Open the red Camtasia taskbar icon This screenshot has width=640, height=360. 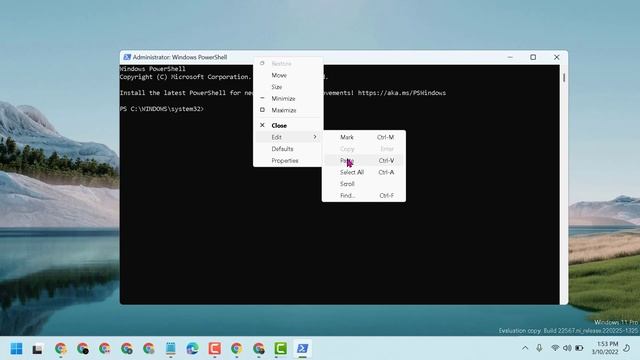click(215, 349)
